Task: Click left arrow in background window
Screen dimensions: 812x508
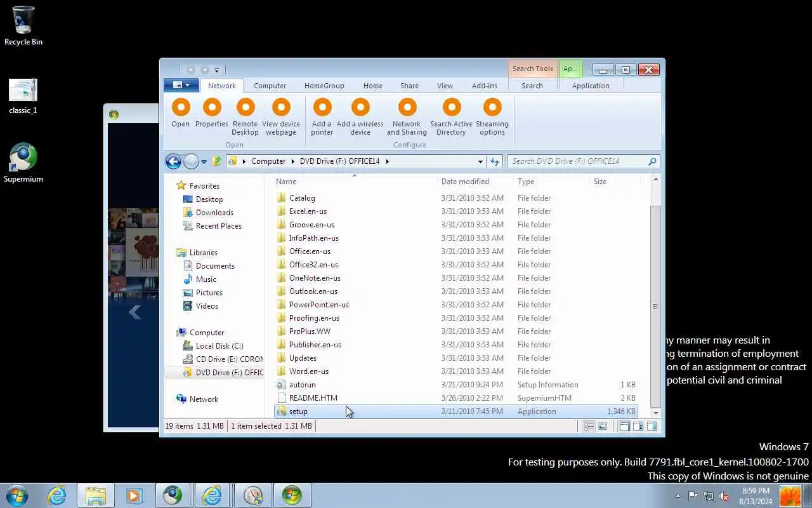Action: pyautogui.click(x=134, y=312)
